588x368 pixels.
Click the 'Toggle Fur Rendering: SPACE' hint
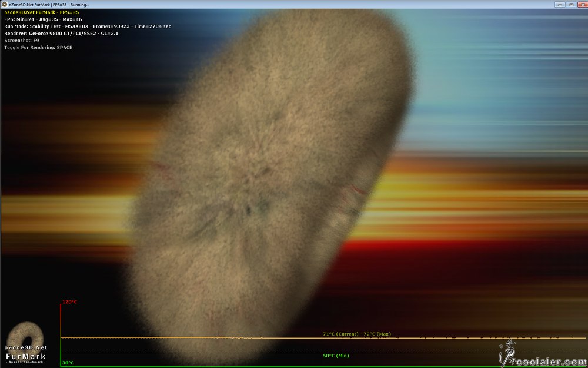38,47
